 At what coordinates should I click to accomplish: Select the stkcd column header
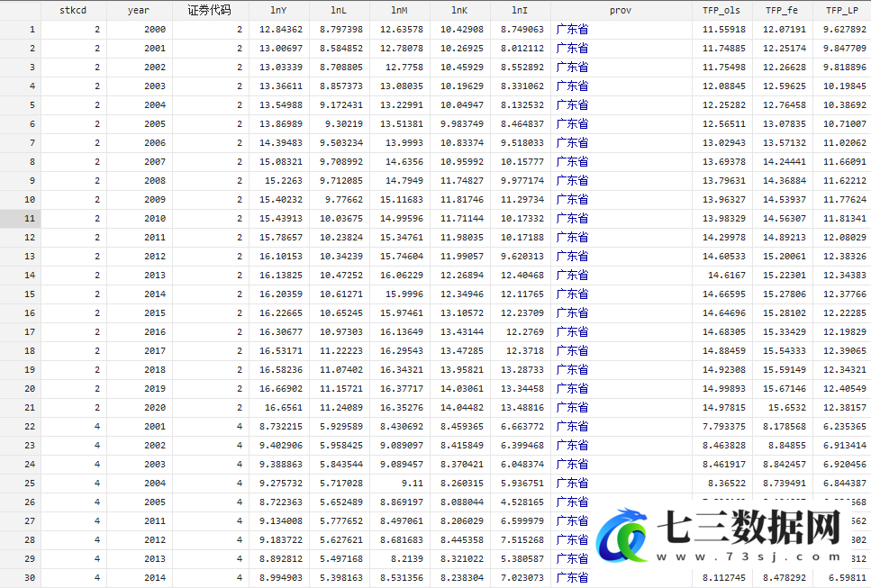point(73,10)
